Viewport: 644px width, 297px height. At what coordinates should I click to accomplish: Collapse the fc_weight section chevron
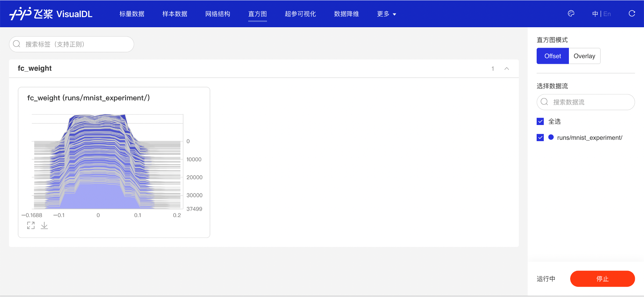(x=506, y=69)
